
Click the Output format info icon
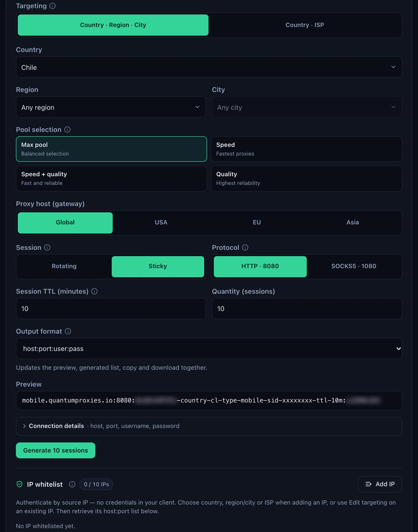coord(68,331)
